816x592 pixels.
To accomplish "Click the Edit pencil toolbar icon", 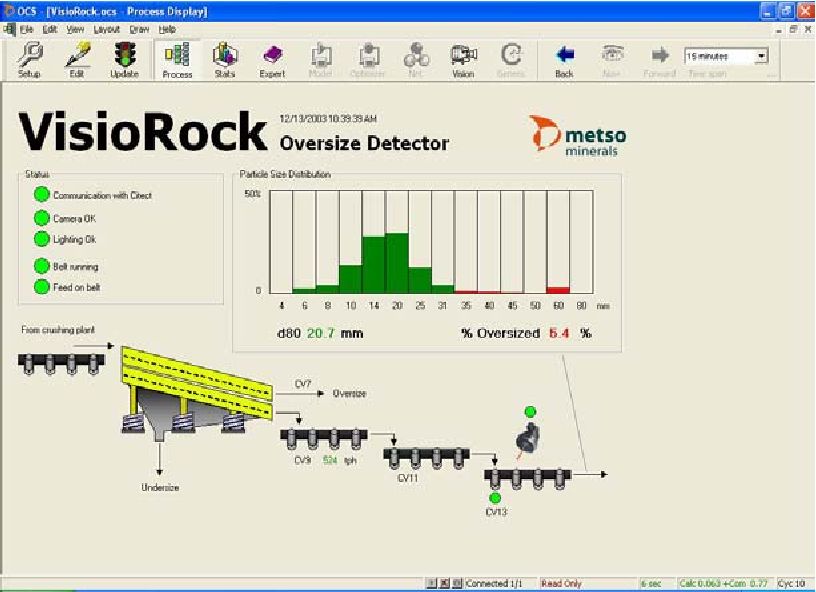I will point(77,60).
